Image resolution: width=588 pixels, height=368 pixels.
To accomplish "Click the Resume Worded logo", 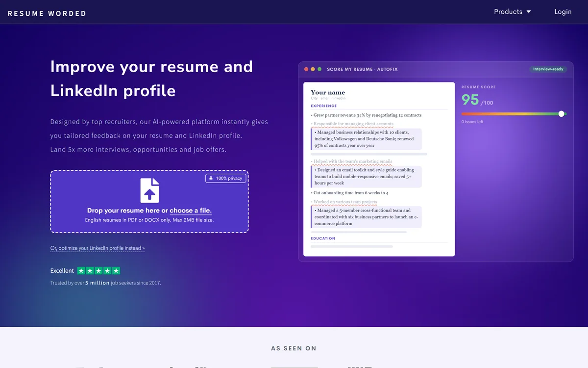I will [x=47, y=13].
